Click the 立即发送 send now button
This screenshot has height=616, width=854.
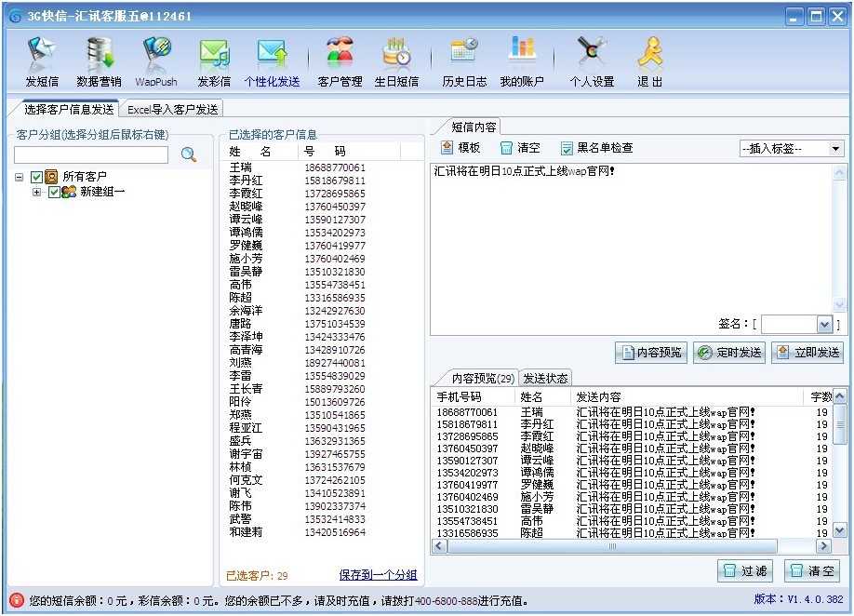pyautogui.click(x=807, y=353)
